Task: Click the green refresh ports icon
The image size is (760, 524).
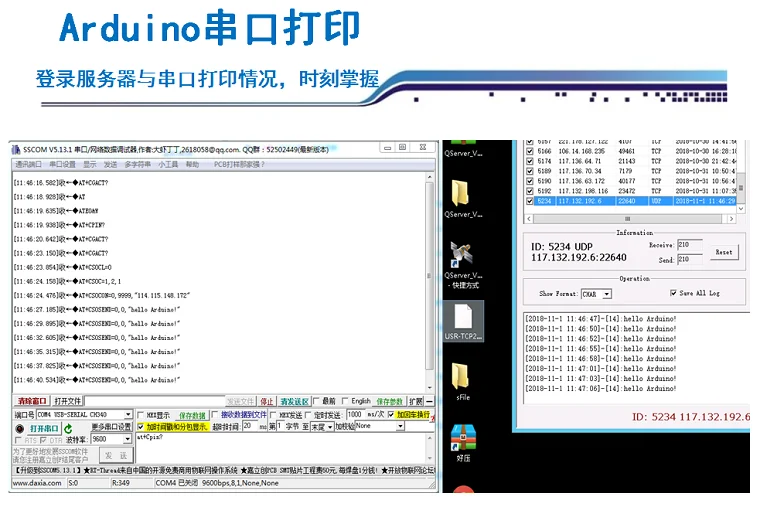Action: click(x=68, y=429)
